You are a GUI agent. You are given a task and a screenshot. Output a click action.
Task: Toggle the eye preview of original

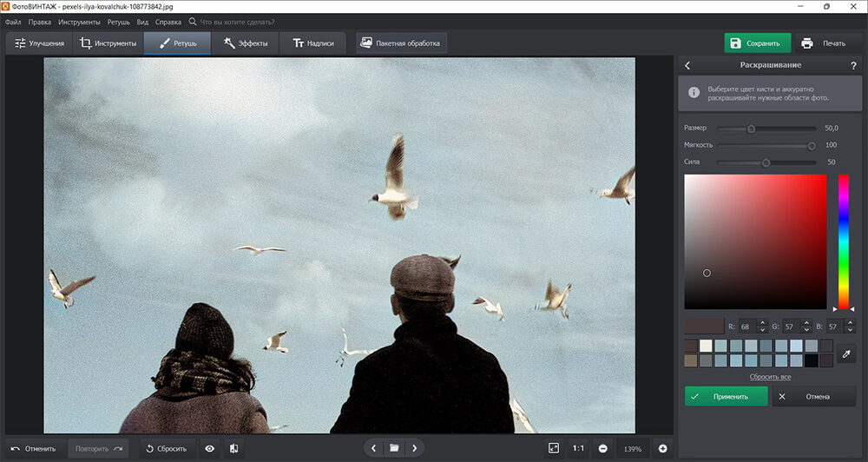(x=209, y=448)
